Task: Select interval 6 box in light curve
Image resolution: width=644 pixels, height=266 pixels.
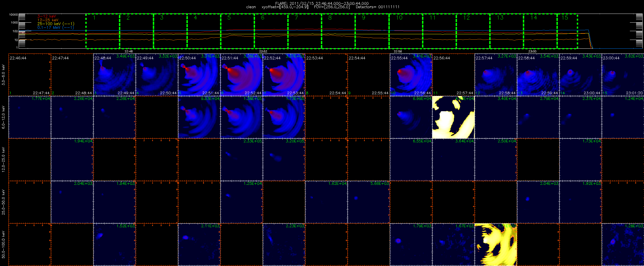Action: pyautogui.click(x=271, y=31)
